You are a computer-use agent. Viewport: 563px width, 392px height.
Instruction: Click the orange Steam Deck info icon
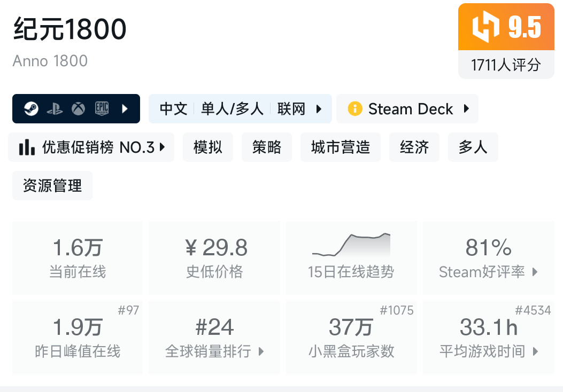354,109
